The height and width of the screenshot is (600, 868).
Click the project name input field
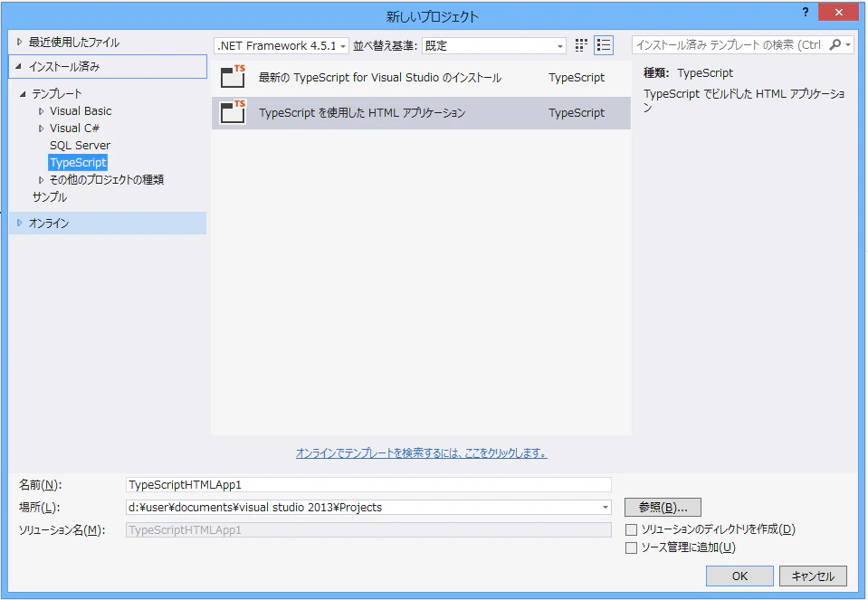tap(368, 485)
